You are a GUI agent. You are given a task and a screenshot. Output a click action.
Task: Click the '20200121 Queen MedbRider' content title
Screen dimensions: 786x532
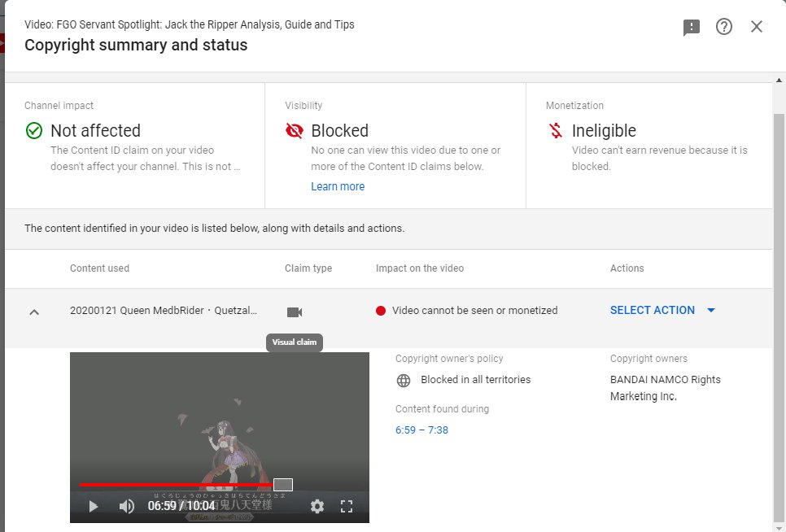(164, 310)
